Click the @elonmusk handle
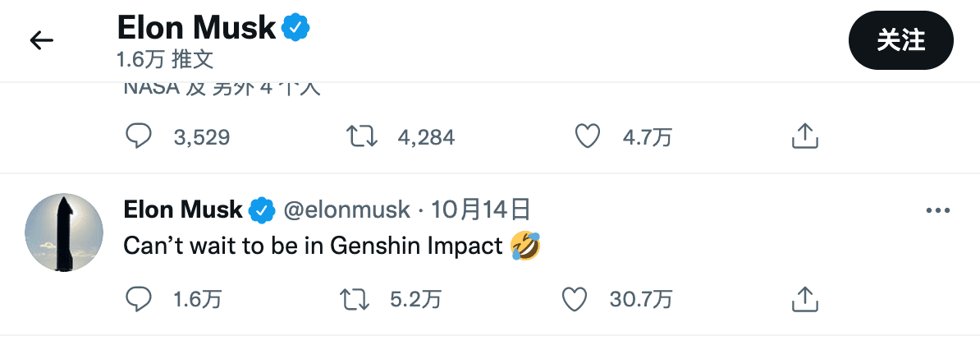Image resolution: width=980 pixels, height=350 pixels. [x=346, y=210]
